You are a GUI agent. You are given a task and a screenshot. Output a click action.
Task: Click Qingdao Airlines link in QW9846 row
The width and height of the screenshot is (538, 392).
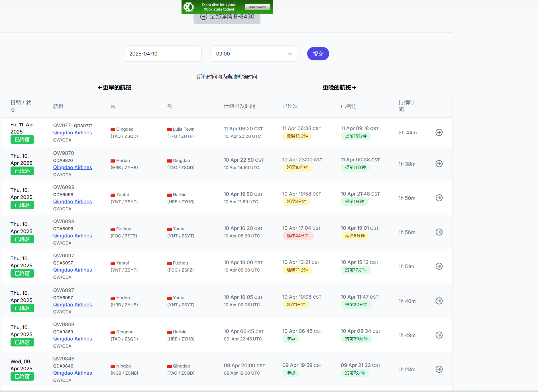pyautogui.click(x=72, y=373)
